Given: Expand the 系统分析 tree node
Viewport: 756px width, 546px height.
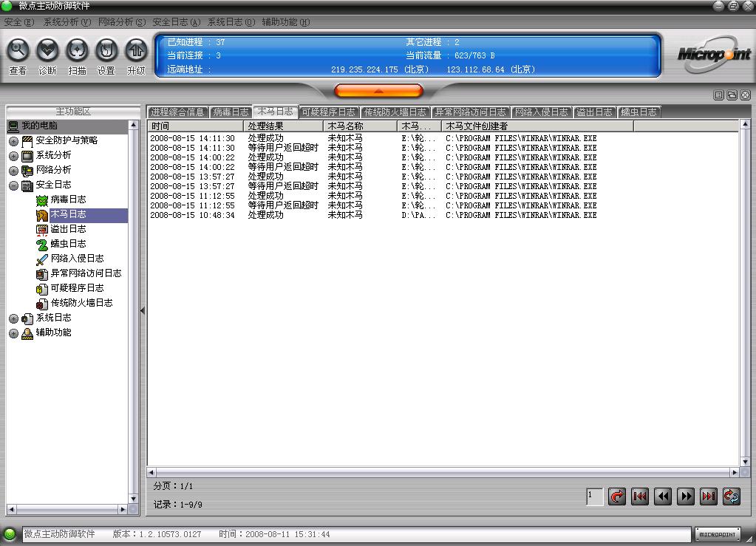Looking at the screenshot, I should [x=13, y=156].
